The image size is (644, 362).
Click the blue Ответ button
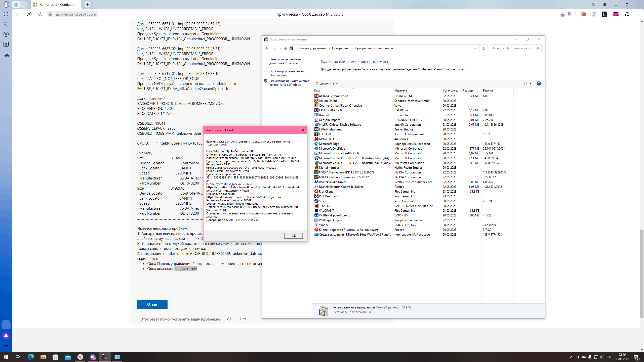[x=152, y=304]
